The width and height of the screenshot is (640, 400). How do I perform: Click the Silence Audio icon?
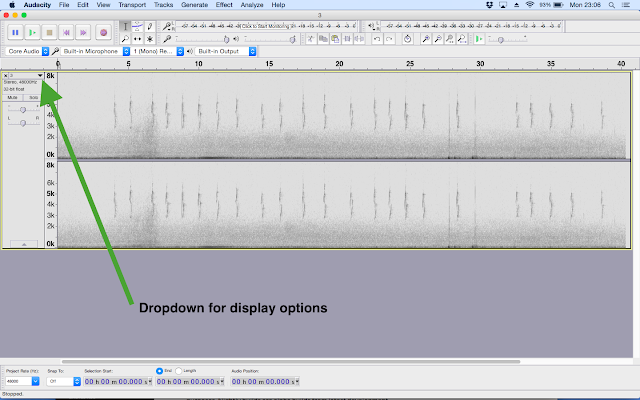[359, 39]
